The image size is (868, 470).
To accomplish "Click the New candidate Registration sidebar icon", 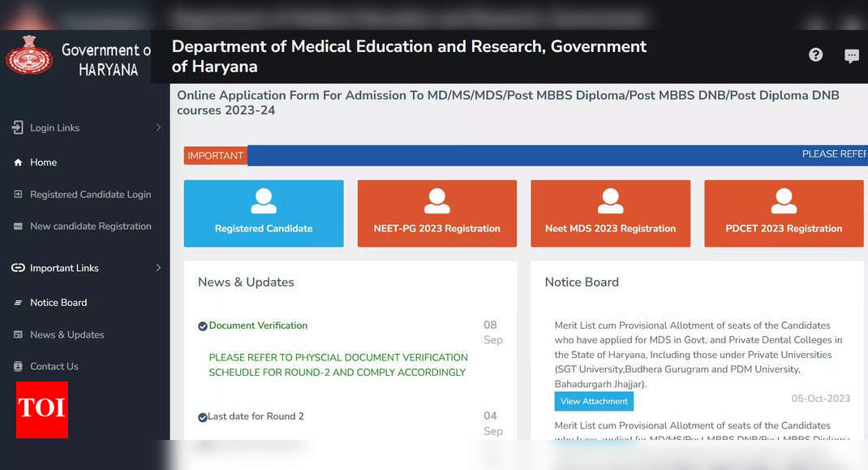I will pyautogui.click(x=19, y=226).
